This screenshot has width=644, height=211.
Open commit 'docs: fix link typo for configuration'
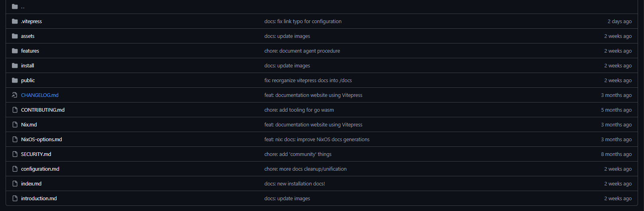(x=303, y=22)
